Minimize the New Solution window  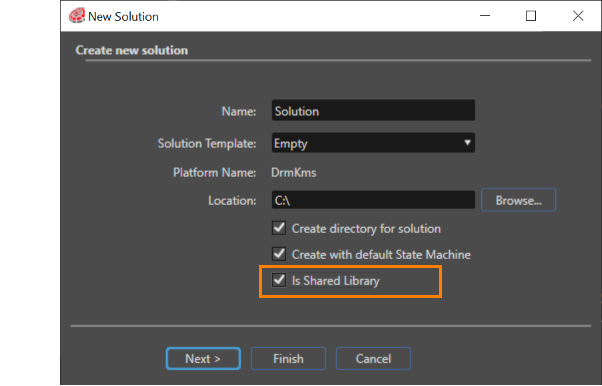pyautogui.click(x=485, y=16)
